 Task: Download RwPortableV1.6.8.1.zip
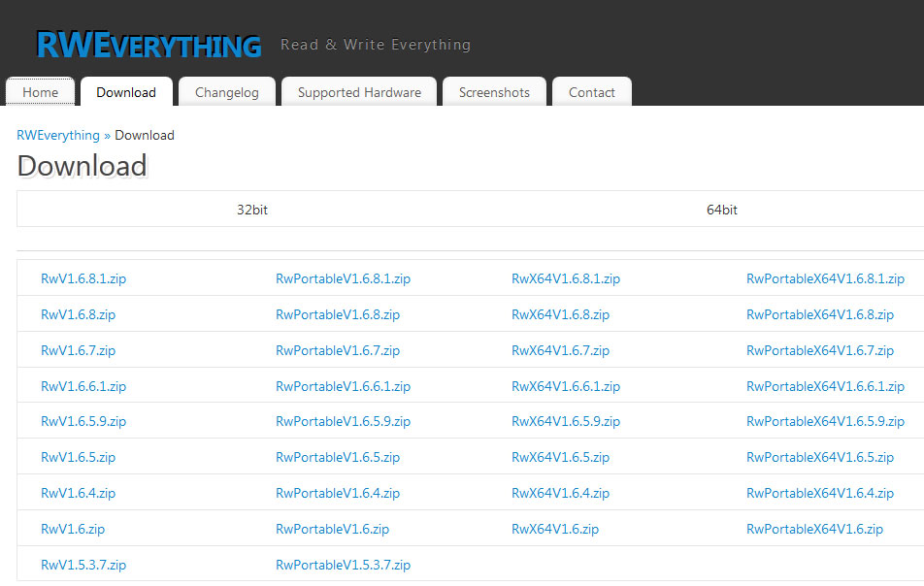pyautogui.click(x=343, y=278)
